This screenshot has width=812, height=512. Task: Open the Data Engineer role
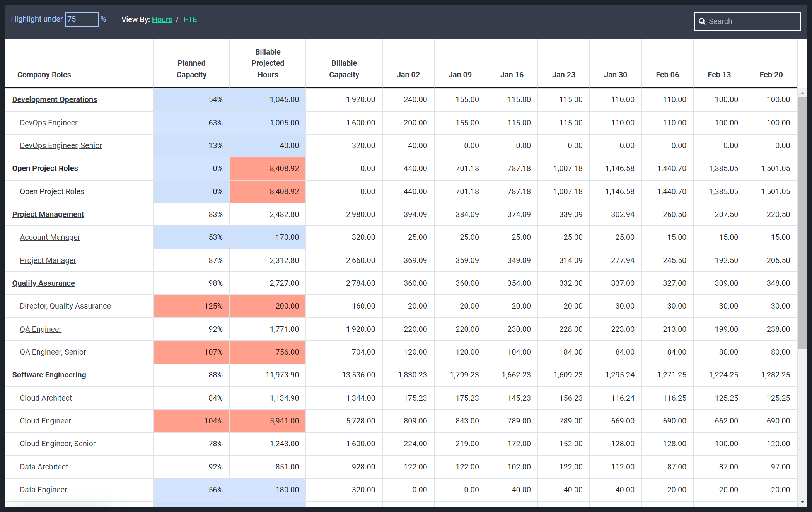point(43,490)
